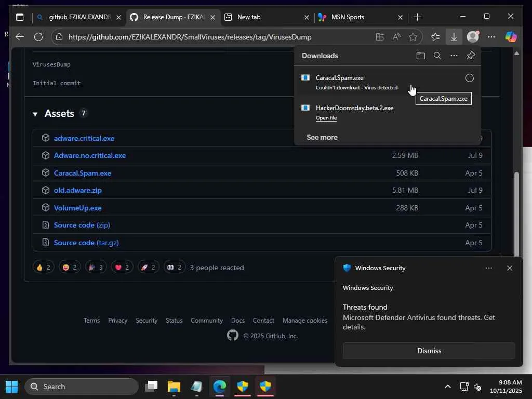Launch the Copilot icon in Edge
This screenshot has height=399, width=532.
pos(511,37)
